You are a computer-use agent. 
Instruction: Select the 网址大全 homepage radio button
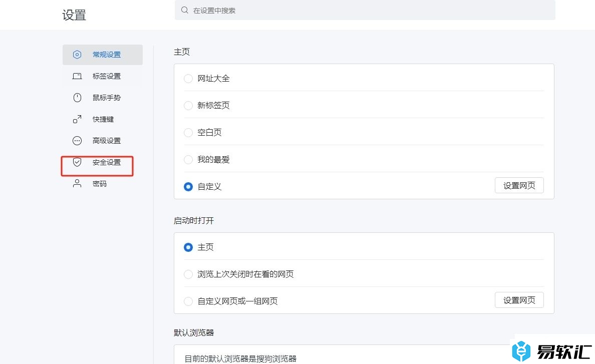point(188,79)
